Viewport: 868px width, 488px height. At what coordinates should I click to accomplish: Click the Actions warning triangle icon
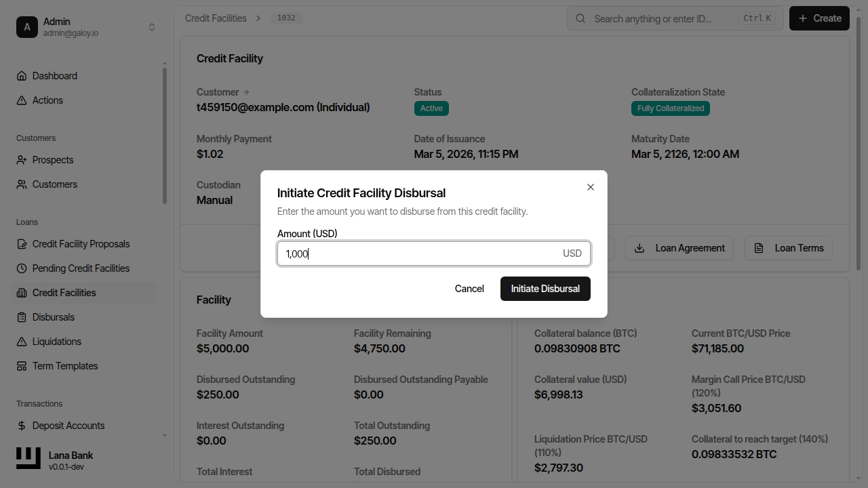(x=22, y=100)
